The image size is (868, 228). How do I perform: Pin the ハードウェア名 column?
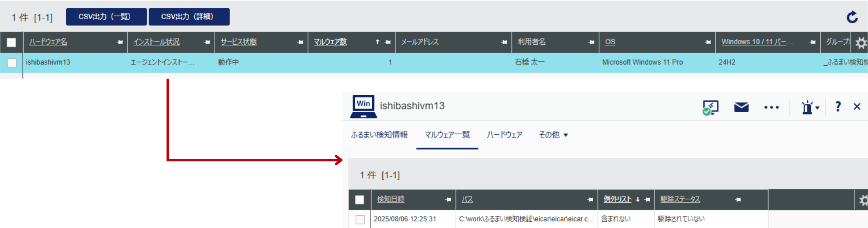coord(120,42)
